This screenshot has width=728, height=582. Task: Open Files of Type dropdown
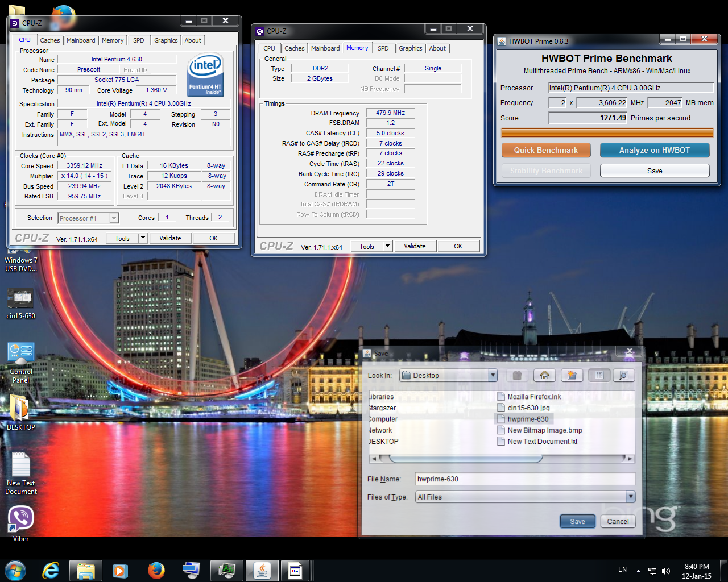[x=630, y=497]
